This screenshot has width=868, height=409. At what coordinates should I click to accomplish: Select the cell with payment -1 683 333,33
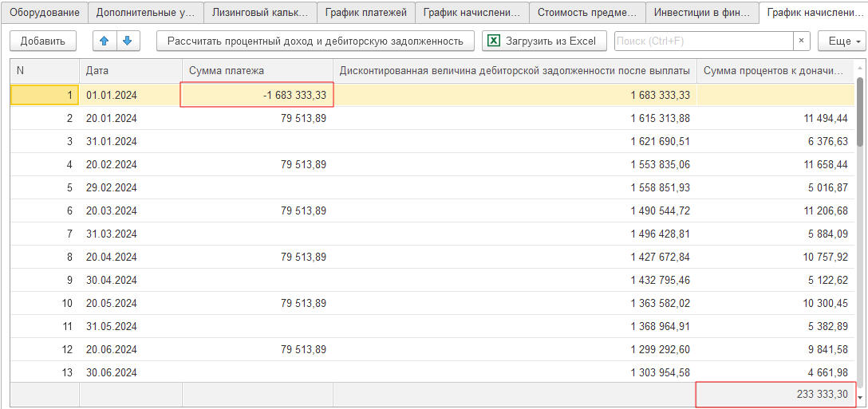pyautogui.click(x=257, y=96)
